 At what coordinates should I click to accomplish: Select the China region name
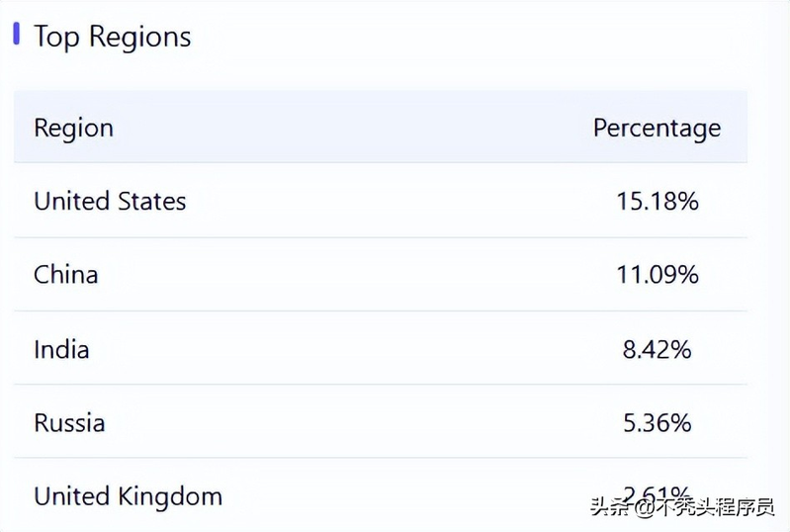click(x=65, y=274)
